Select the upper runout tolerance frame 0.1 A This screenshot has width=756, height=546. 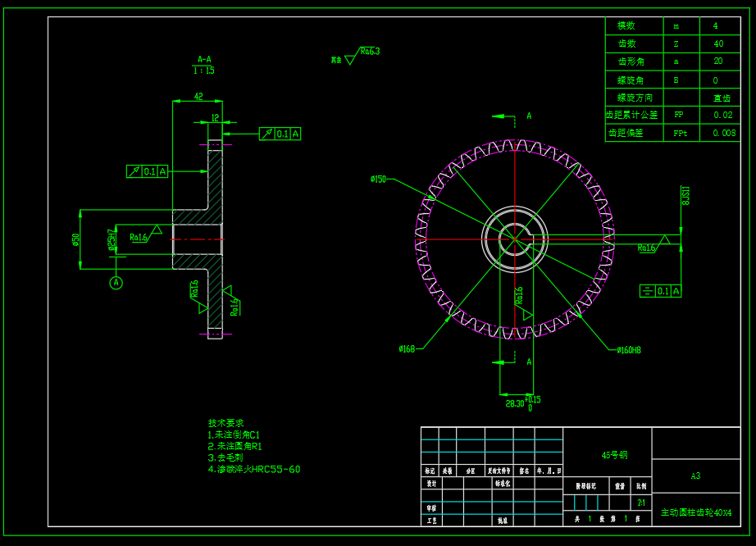pos(280,134)
